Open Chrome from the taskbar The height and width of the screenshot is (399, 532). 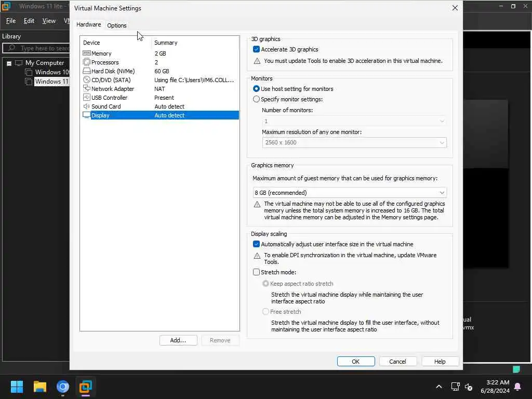pyautogui.click(x=63, y=387)
